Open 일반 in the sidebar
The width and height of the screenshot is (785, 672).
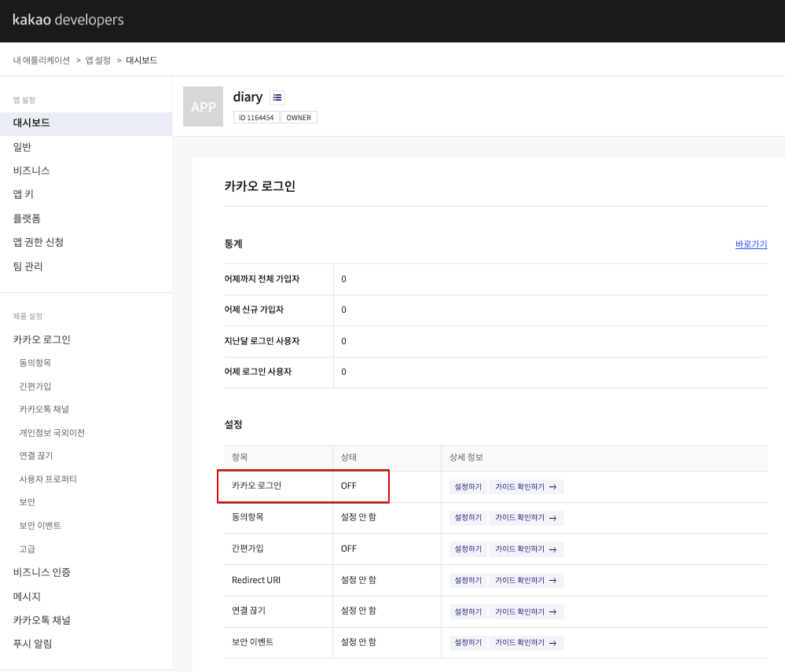pyautogui.click(x=22, y=147)
